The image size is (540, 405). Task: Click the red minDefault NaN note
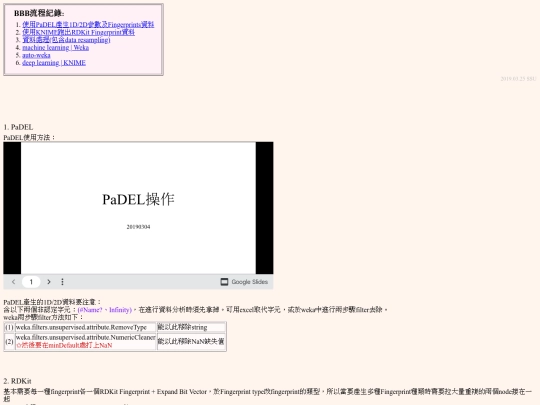coord(64,345)
